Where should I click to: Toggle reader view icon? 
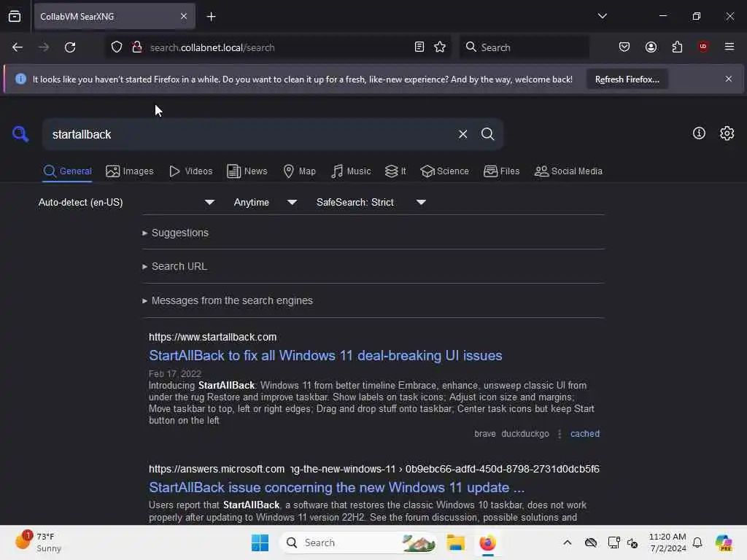[419, 47]
